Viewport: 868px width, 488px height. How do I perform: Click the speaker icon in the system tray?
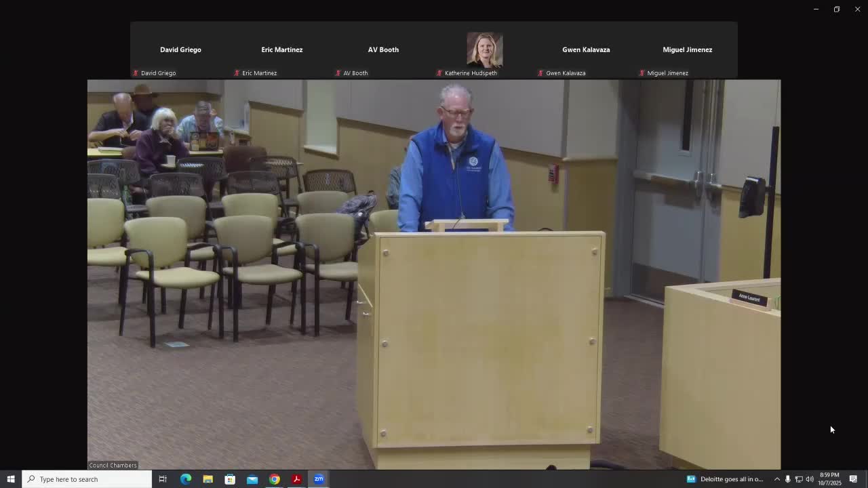(809, 479)
